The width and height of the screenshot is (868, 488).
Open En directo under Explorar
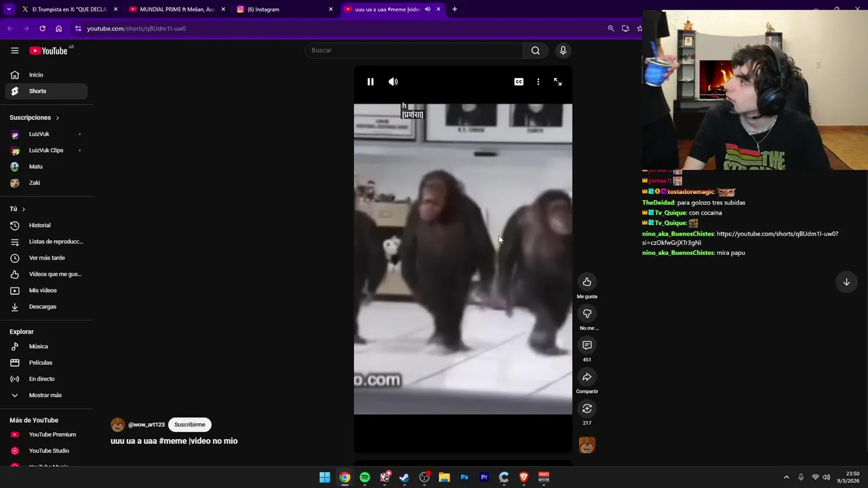pos(46,379)
